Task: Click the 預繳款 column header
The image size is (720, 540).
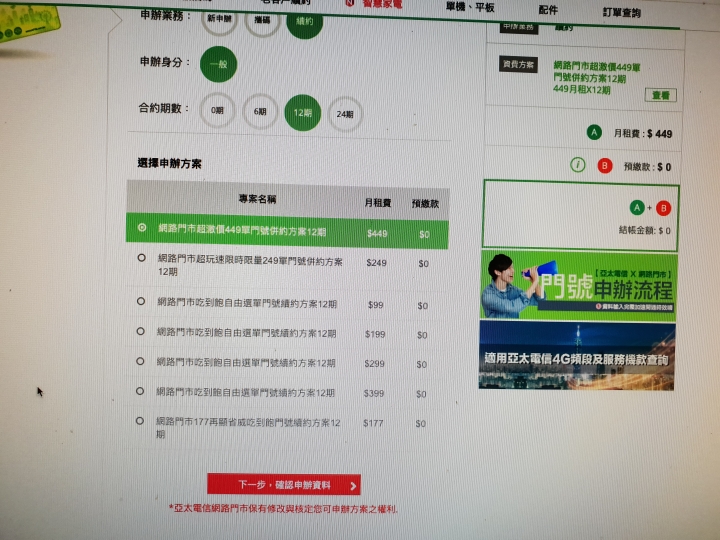Action: [x=425, y=203]
